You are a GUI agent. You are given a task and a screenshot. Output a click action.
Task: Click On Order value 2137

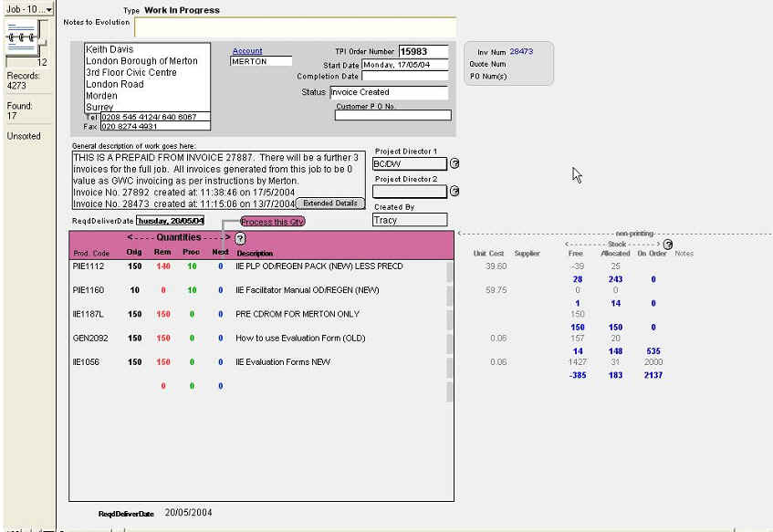pos(653,375)
